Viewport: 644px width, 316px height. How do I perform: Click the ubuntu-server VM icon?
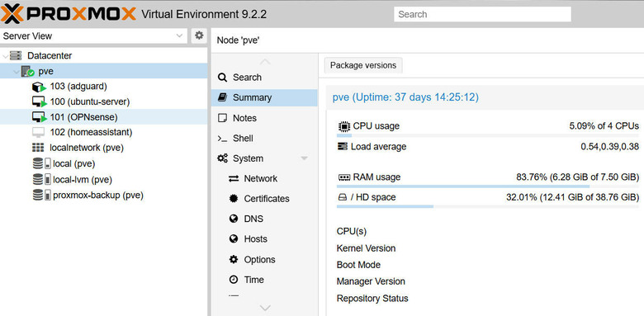click(x=39, y=101)
